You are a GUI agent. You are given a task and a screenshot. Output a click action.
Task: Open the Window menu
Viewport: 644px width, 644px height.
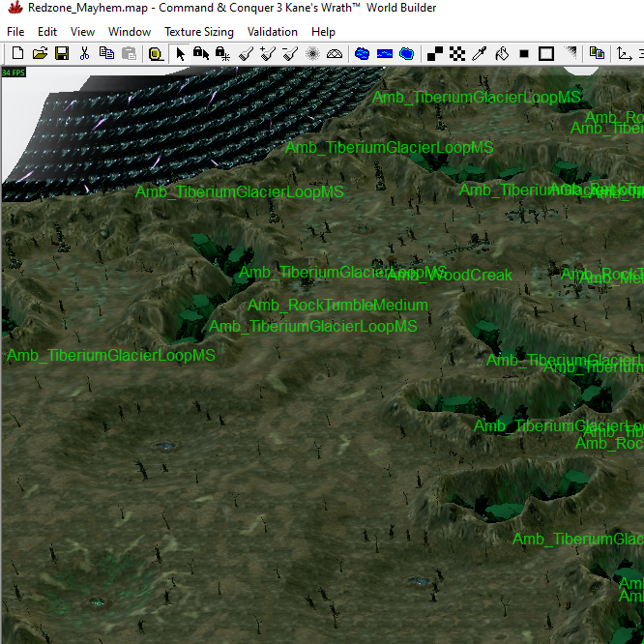[130, 32]
